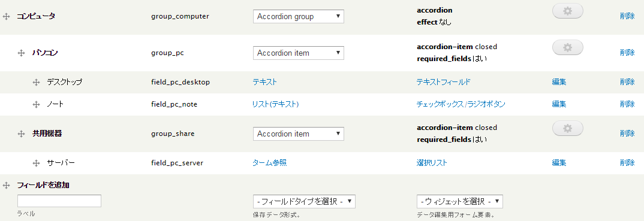
Task: Click the new field ラベル input box
Action: (59, 201)
